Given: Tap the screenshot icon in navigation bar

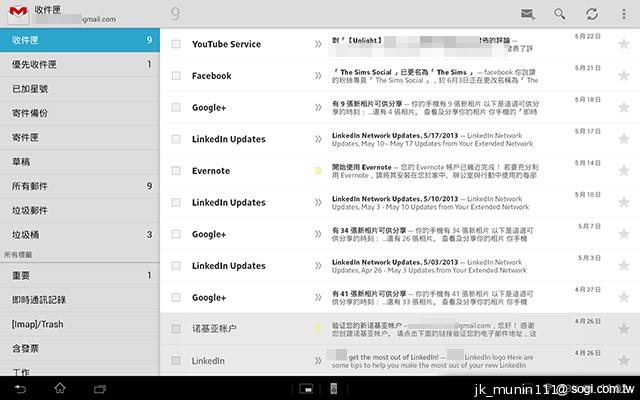Looking at the screenshot, I should (x=306, y=389).
